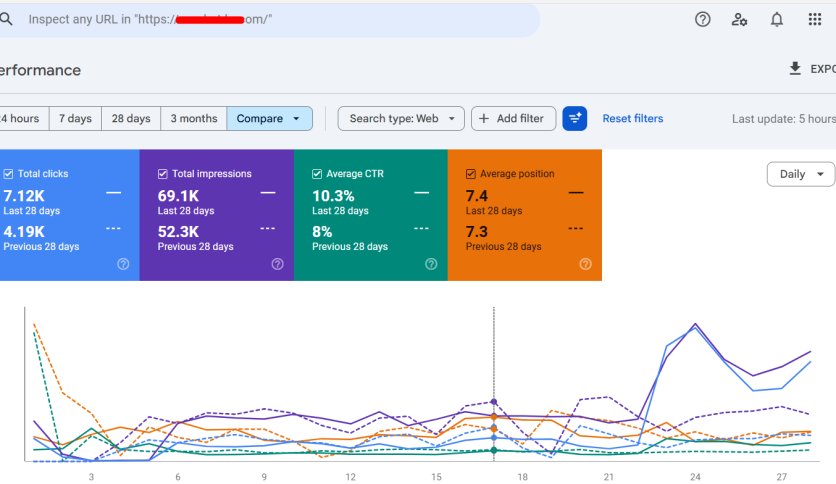Focus the Inspect any URL search field
836x484 pixels.
(x=270, y=20)
